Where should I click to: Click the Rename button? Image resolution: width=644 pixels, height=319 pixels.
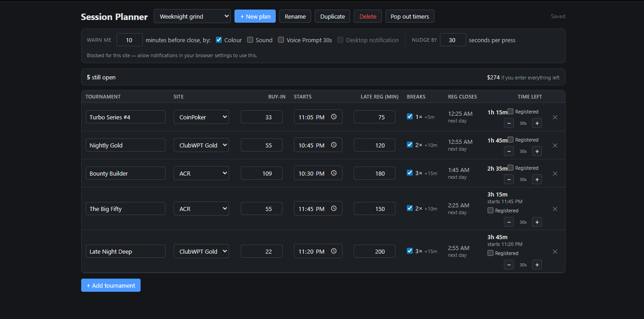click(x=295, y=16)
